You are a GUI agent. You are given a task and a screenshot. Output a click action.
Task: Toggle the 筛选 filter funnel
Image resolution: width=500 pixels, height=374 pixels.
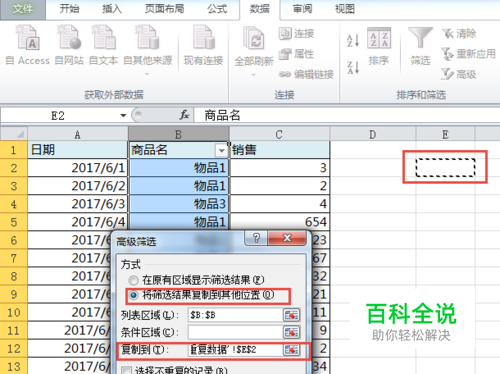420,46
